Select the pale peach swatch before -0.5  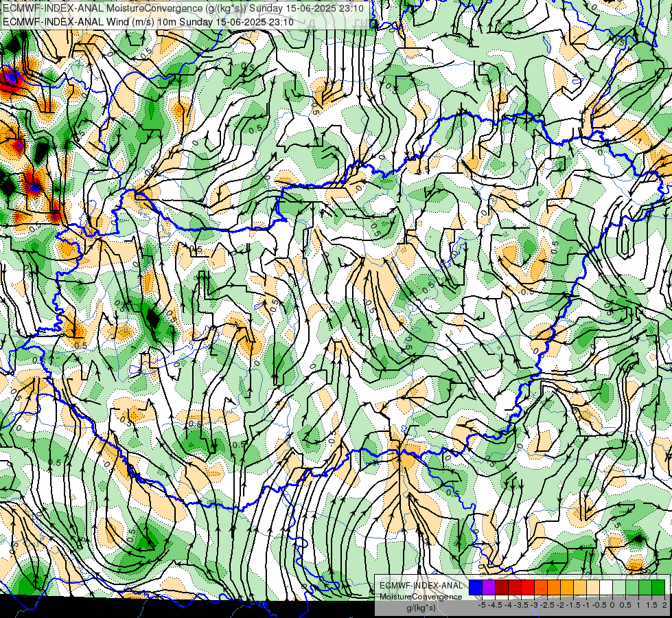(x=593, y=587)
